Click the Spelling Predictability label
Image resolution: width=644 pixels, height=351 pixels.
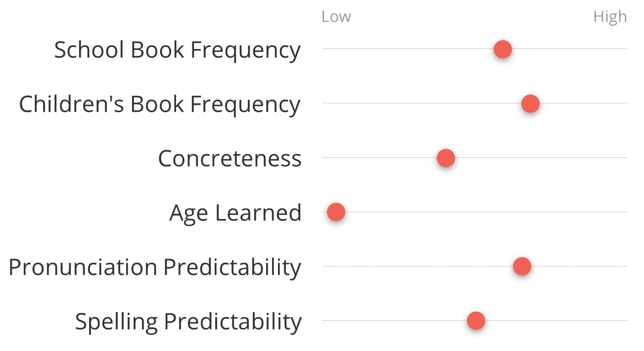[188, 322]
